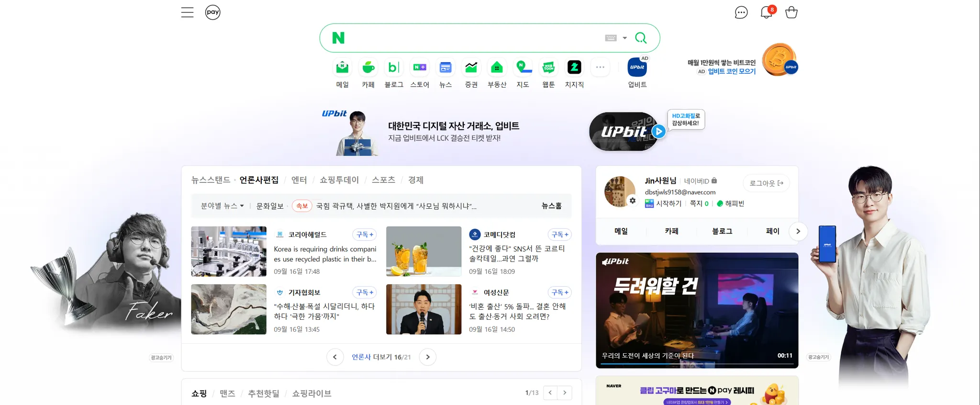Hide the right ad via 광고숨기기
The image size is (980, 405).
[818, 357]
